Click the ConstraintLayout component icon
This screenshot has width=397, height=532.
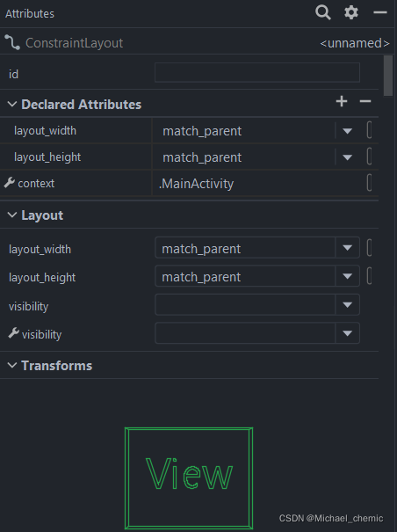tap(12, 43)
